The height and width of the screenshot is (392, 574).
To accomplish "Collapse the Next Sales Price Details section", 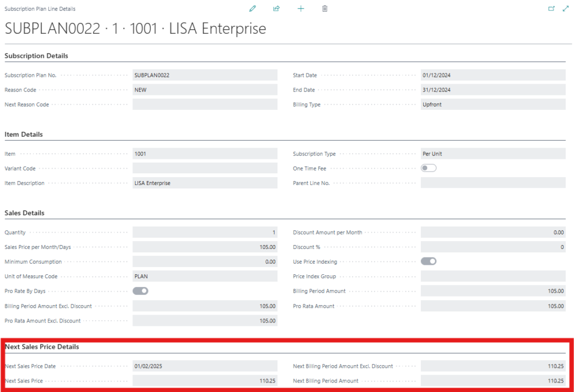I will pyautogui.click(x=42, y=347).
